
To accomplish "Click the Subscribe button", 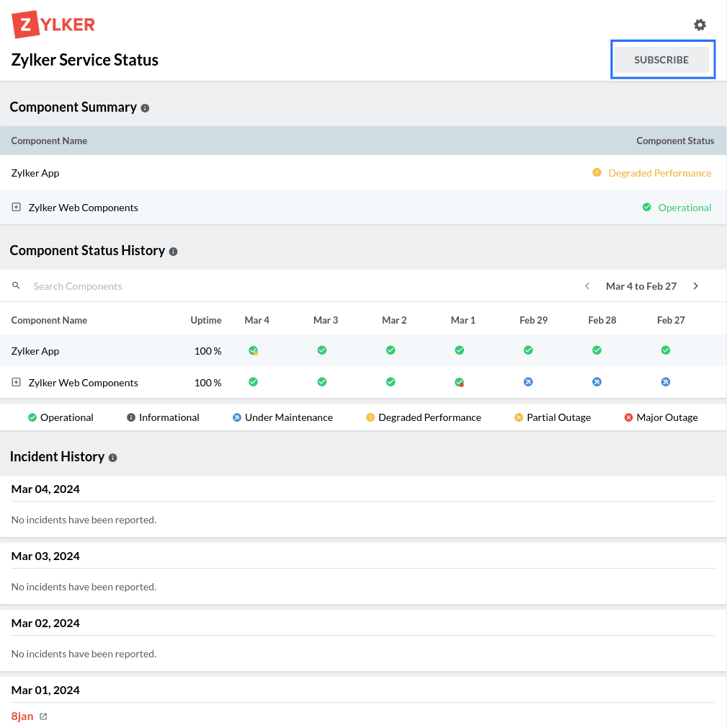I will [x=661, y=60].
